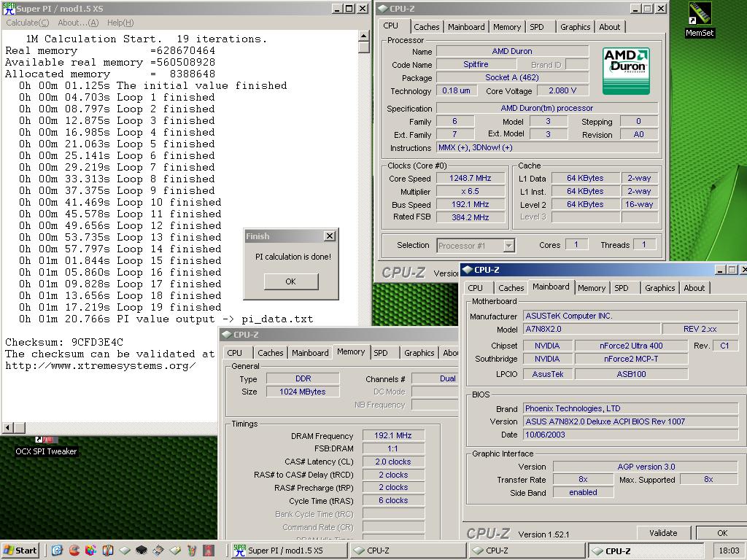Click the Chipset field nForce2 Ultra 400
Viewport: 747px width, 560px height.
[631, 346]
